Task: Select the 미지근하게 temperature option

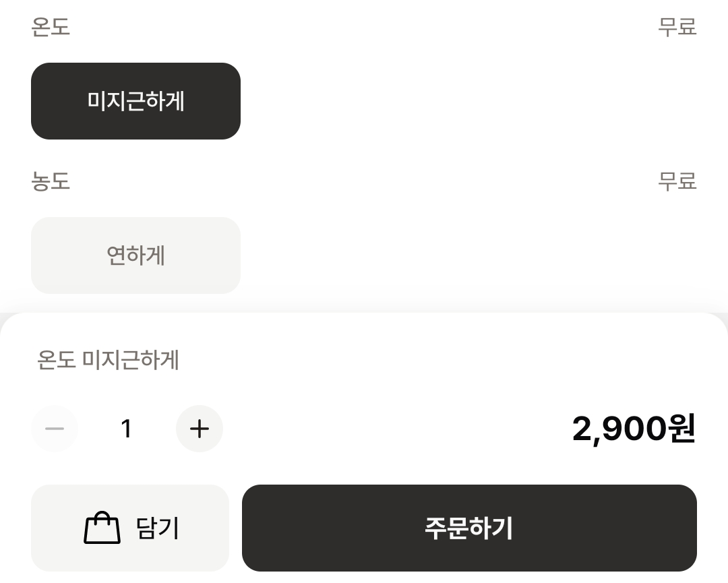Action: 135,101
